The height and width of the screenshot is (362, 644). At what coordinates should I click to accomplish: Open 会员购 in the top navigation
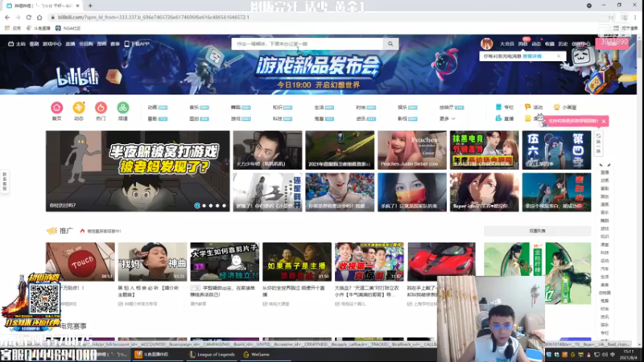click(x=86, y=43)
